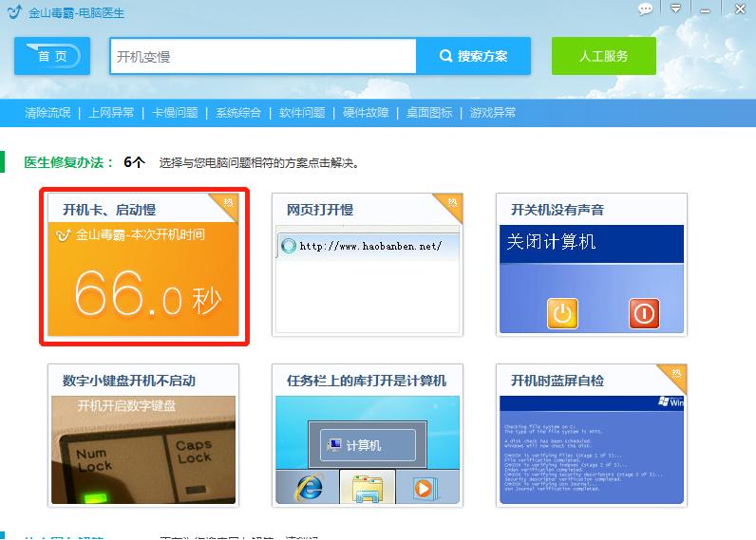Select the 上网异常 category

(x=111, y=113)
